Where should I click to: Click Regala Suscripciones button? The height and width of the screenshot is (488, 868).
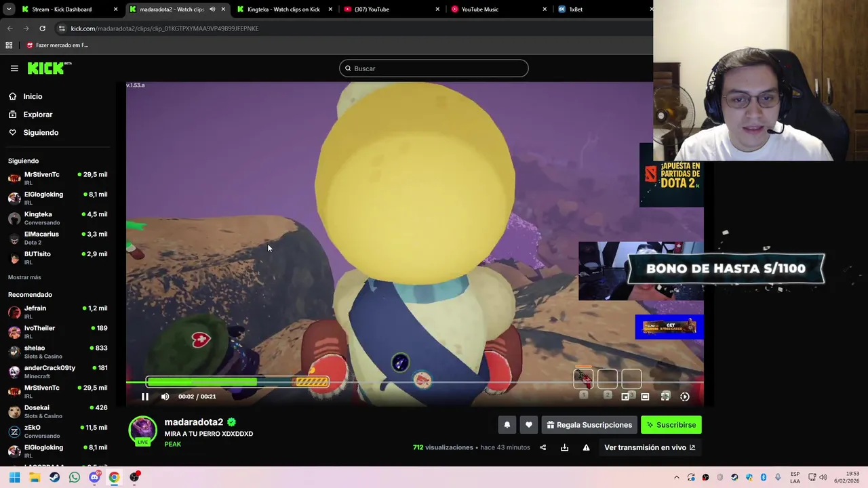click(x=589, y=425)
